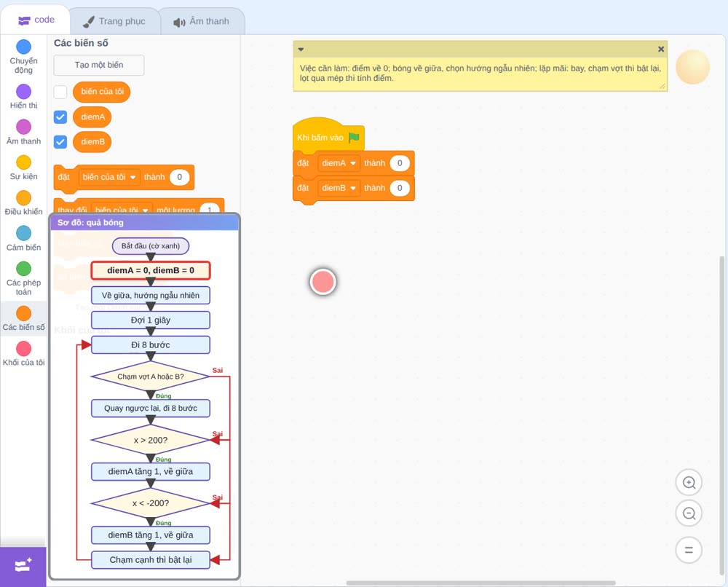Click the workspace vertical scrollbar

(721, 416)
